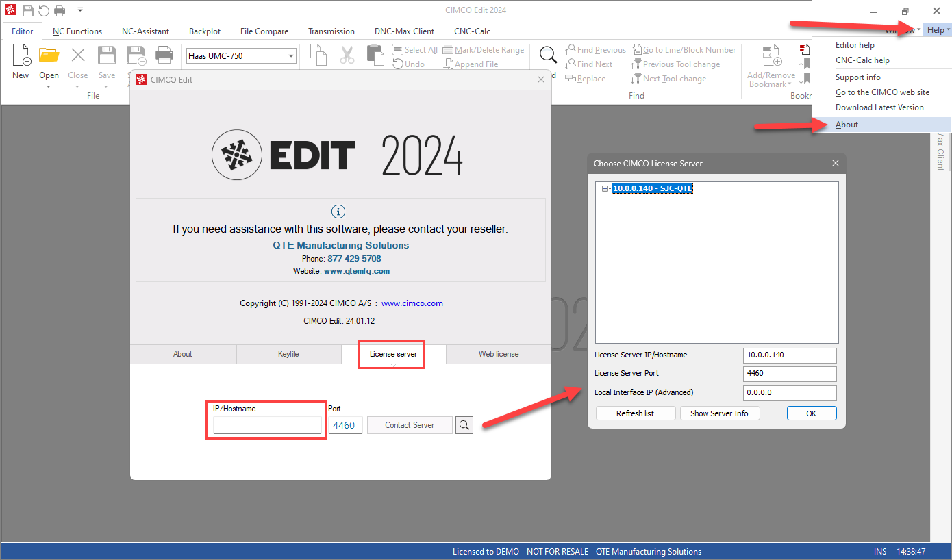Click Go to Line/Block Number
This screenshot has width=952, height=560.
[x=684, y=50]
